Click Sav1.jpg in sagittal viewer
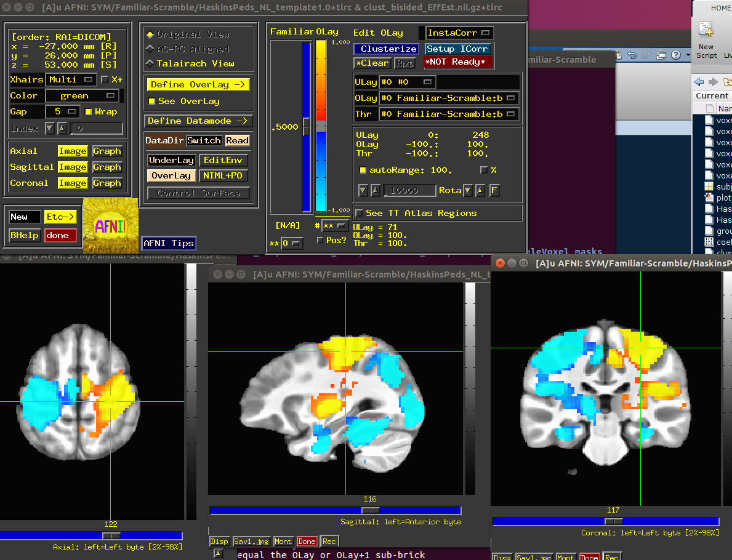Viewport: 732px width, 560px height. (251, 542)
